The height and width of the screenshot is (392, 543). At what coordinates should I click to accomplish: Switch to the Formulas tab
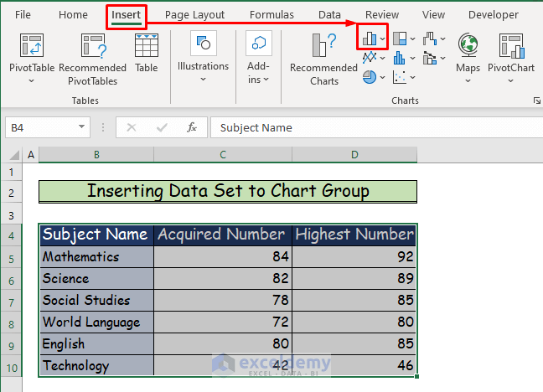tap(271, 15)
